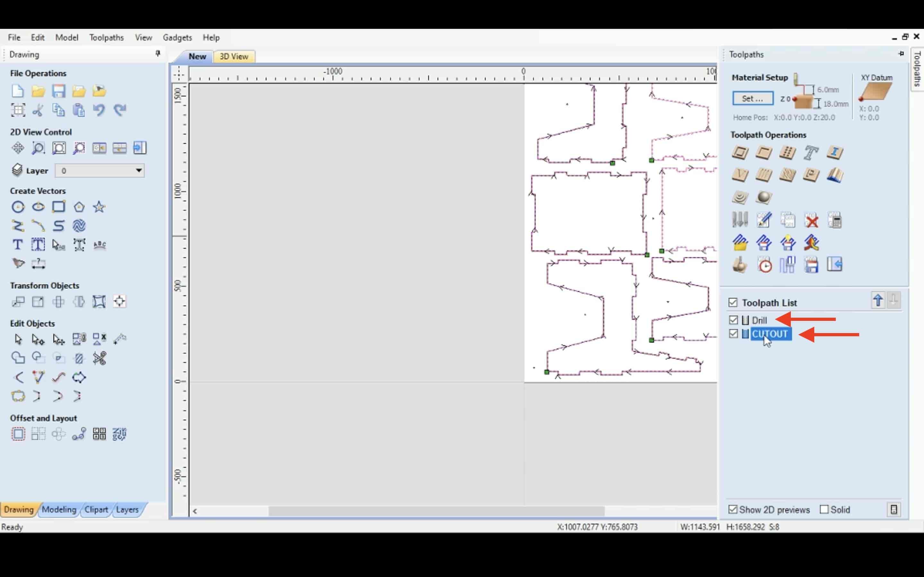This screenshot has width=924, height=577.
Task: Click the Save Toolpaths to file icon
Action: [811, 265]
